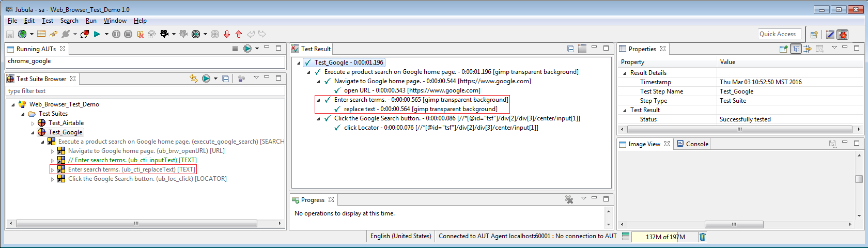Collapse the Test_Google node in Test Suite Browser

[33, 132]
